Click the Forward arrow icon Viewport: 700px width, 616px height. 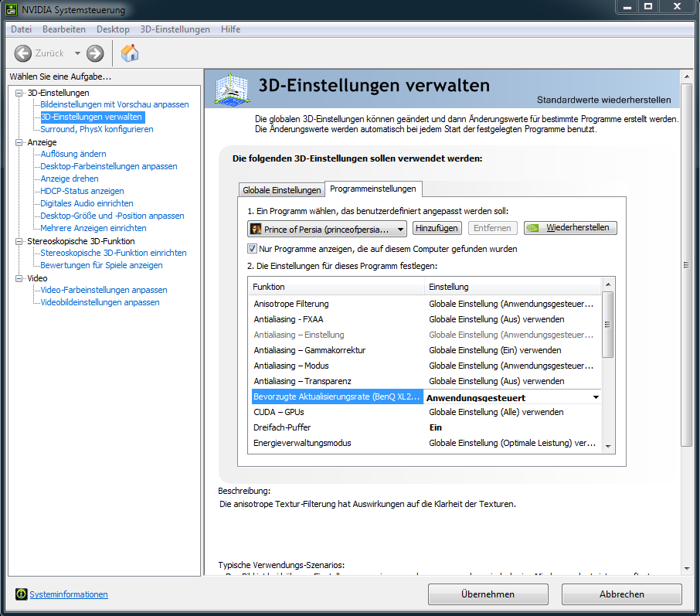[x=94, y=53]
